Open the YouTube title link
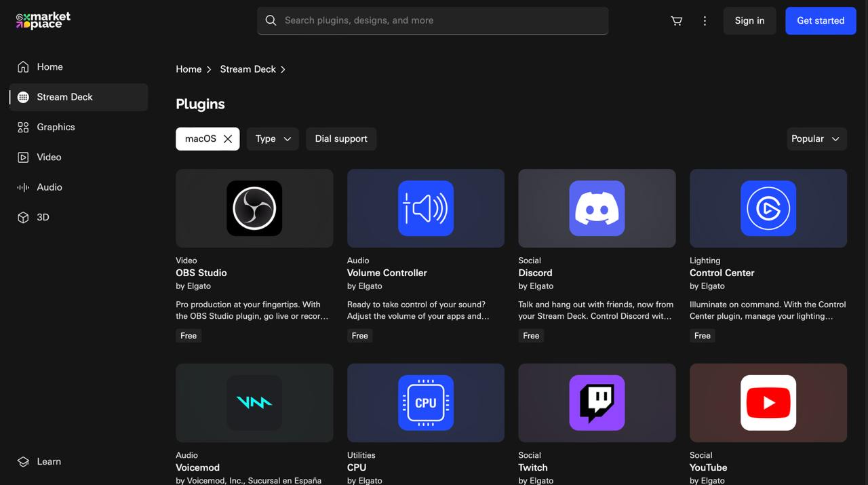 coord(709,467)
